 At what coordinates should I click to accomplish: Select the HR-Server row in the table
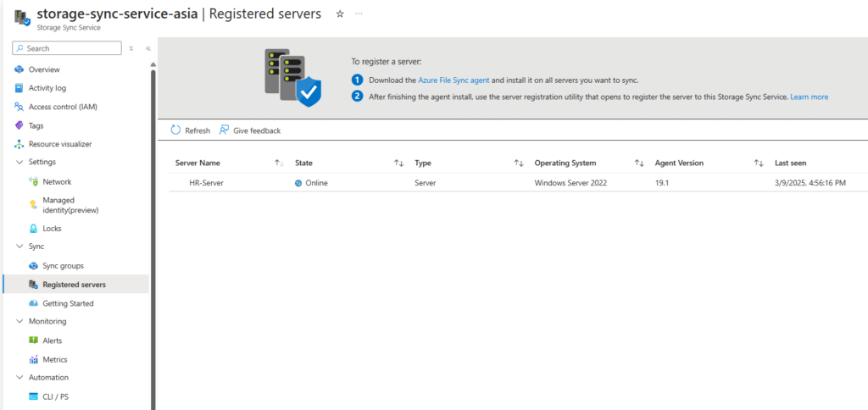[206, 183]
